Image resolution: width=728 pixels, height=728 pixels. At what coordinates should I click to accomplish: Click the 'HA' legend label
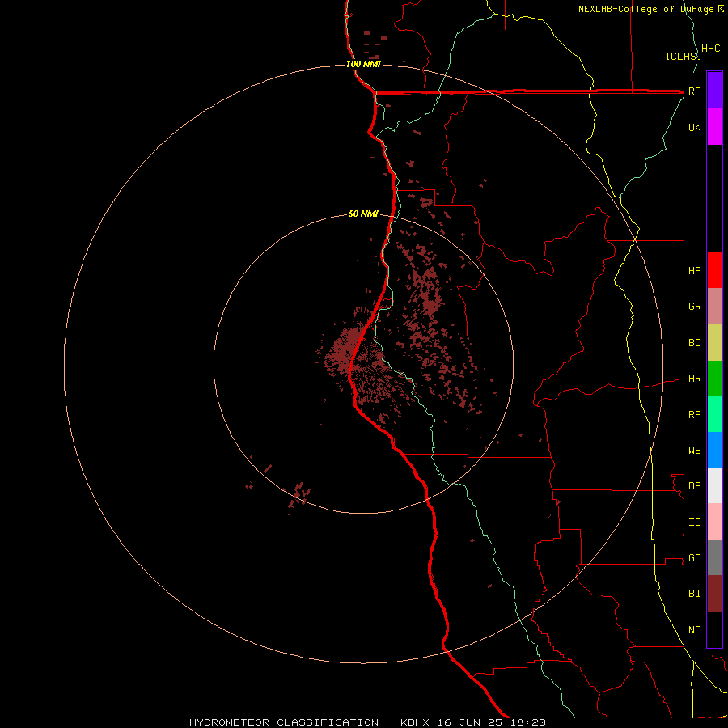click(695, 271)
